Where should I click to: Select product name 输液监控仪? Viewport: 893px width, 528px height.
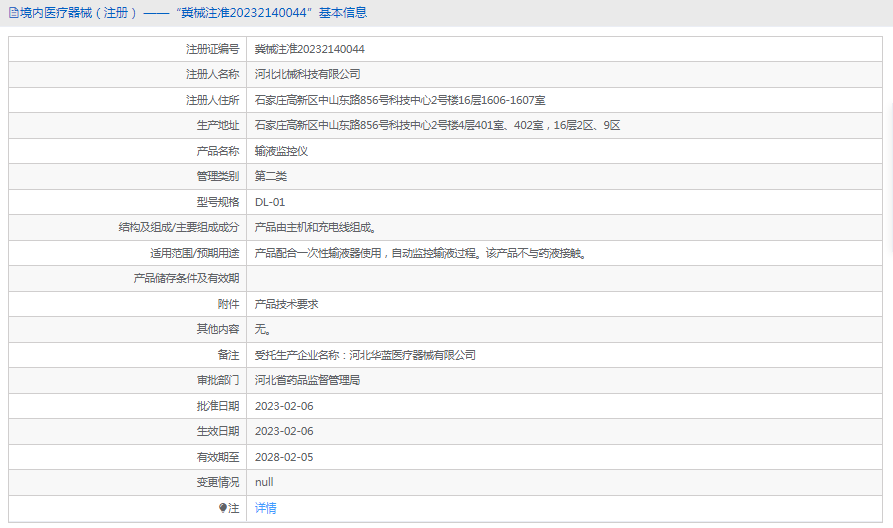(281, 151)
